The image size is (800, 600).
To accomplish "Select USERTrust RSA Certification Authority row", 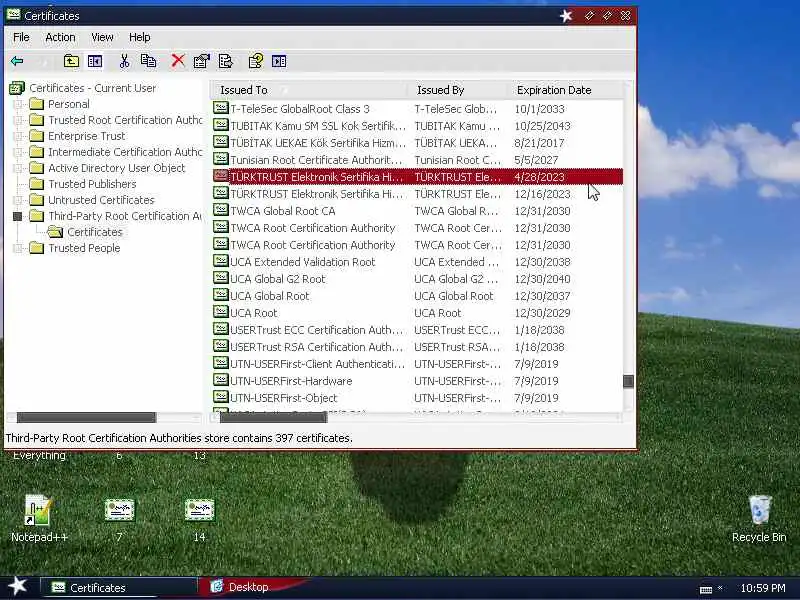I will pyautogui.click(x=417, y=347).
